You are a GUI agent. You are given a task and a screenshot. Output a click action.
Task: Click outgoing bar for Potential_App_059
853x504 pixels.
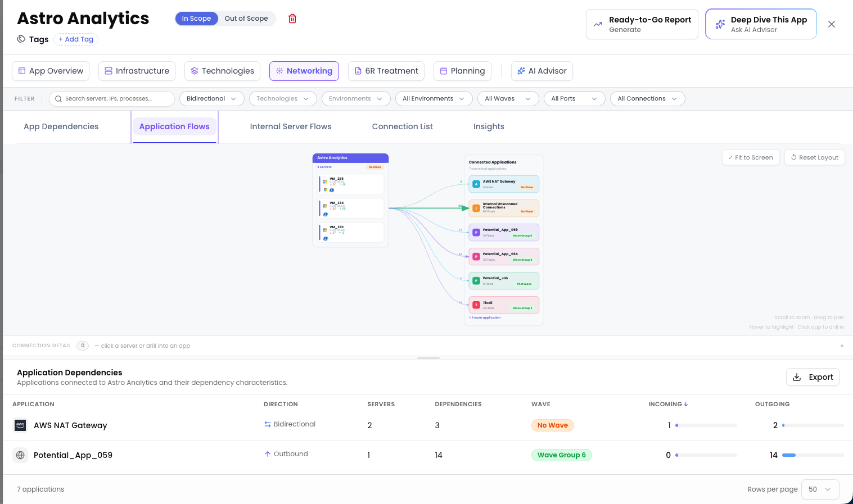[x=813, y=455]
